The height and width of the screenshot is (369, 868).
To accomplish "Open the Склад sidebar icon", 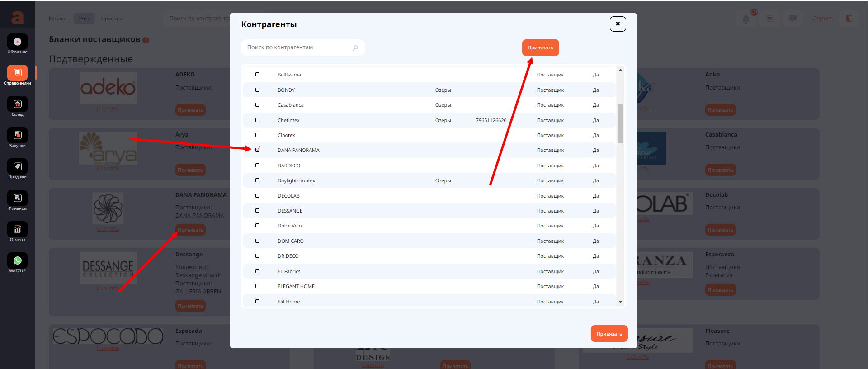I will click(17, 104).
